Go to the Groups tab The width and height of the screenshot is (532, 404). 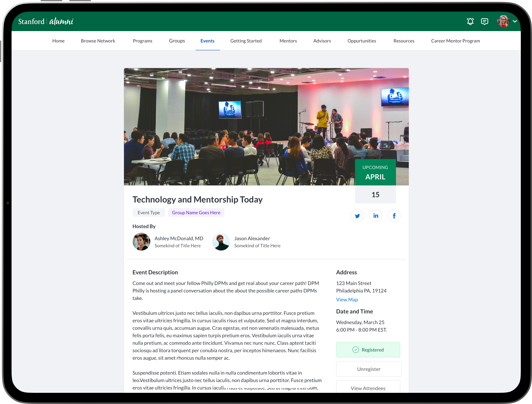tap(177, 41)
